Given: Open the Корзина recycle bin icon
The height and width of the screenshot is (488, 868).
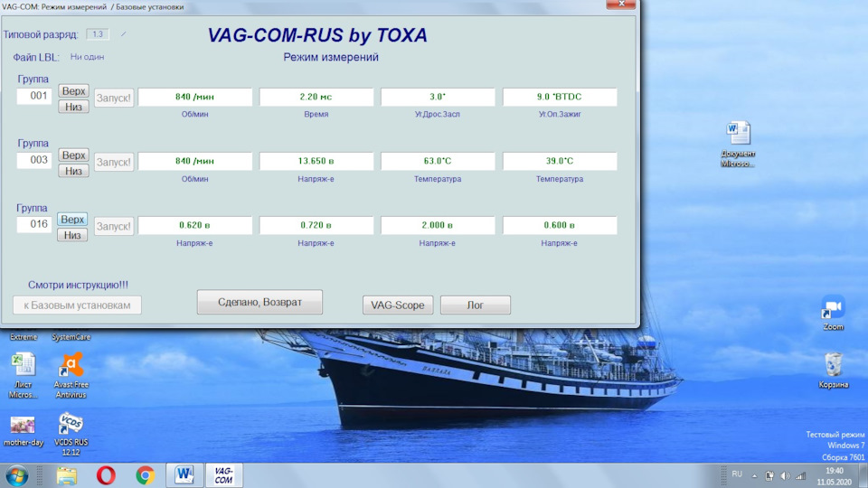Looking at the screenshot, I should [x=833, y=371].
